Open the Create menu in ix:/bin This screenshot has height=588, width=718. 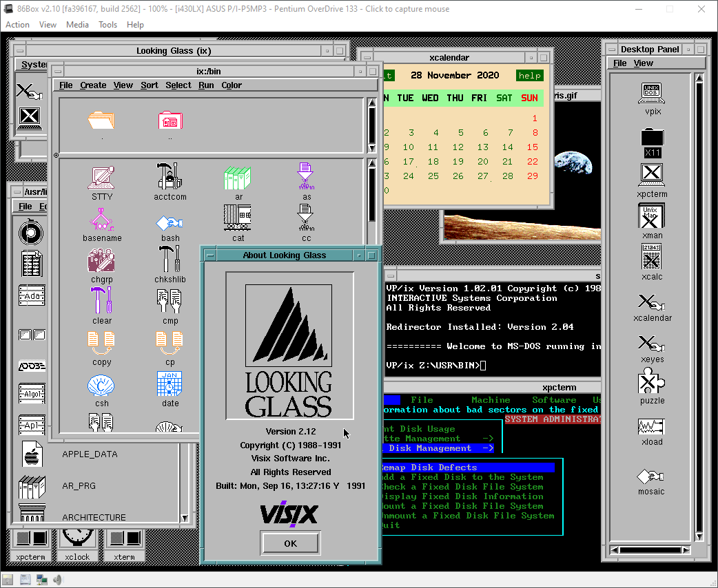[93, 85]
